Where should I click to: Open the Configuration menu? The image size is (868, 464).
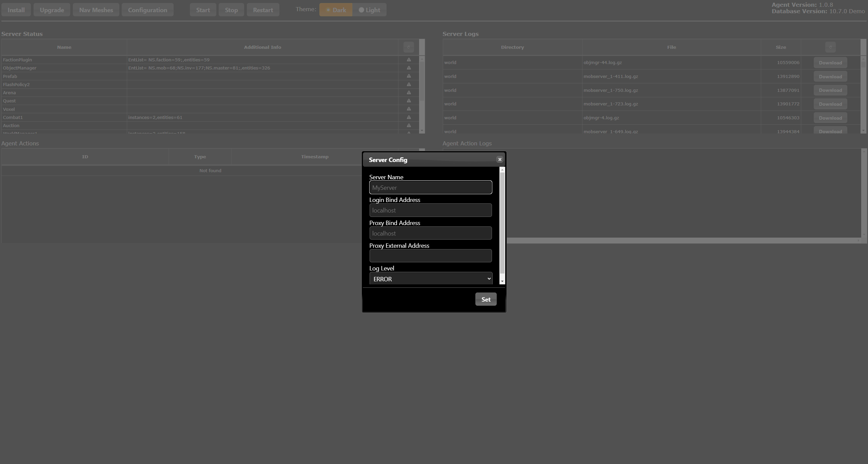click(147, 10)
